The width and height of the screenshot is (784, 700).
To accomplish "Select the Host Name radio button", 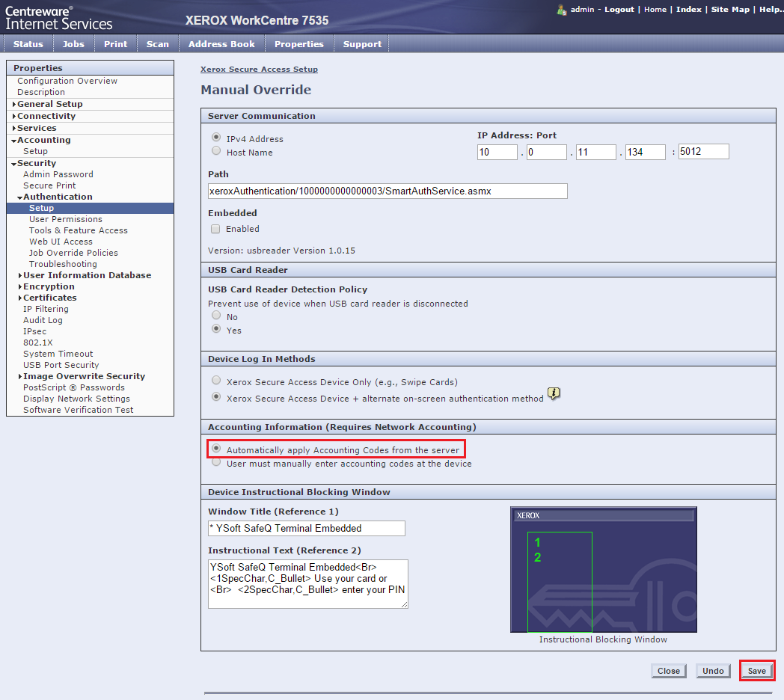I will point(216,151).
